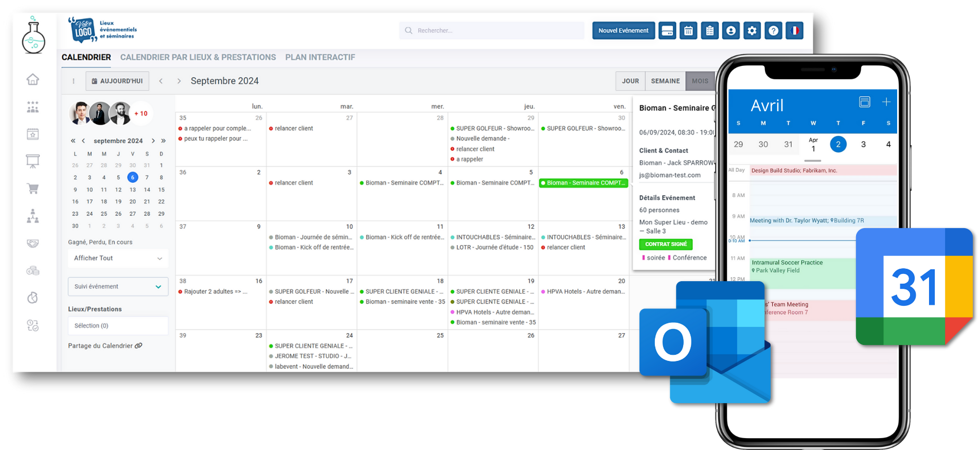Select the third bearded user avatar
Image resolution: width=980 pixels, height=450 pixels.
[120, 113]
